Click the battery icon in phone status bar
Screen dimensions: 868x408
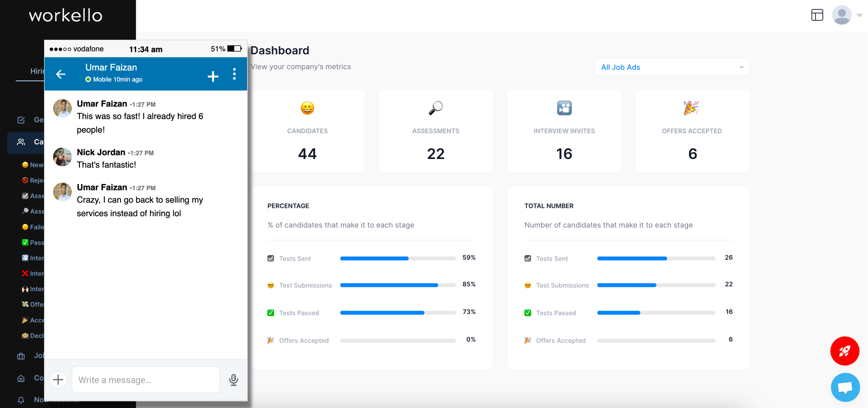click(x=235, y=49)
